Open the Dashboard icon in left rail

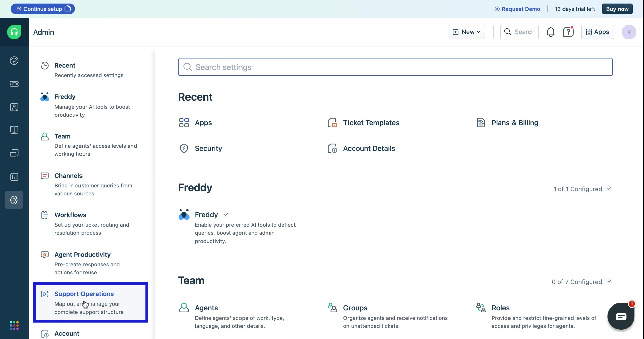[x=14, y=61]
